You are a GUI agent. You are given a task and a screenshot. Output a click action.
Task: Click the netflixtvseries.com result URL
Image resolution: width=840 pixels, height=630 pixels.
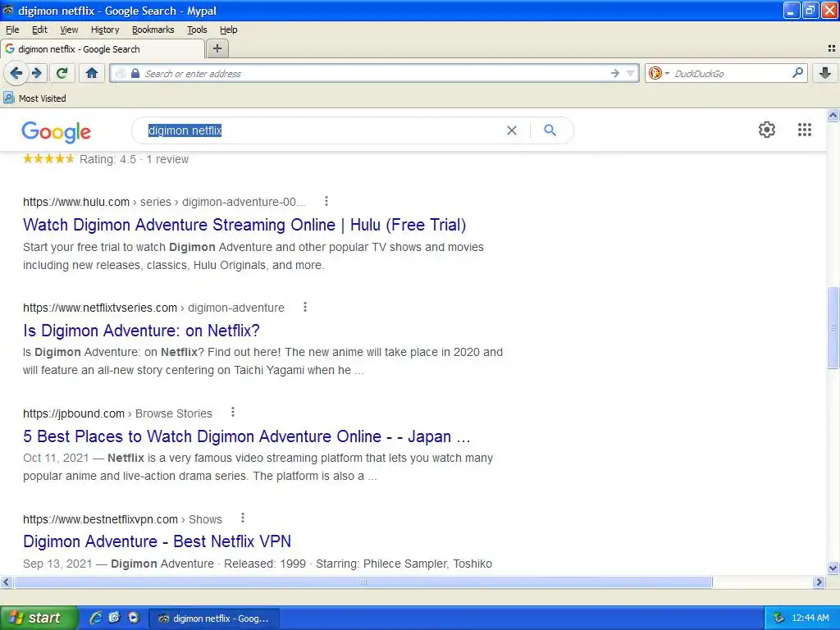pyautogui.click(x=153, y=308)
